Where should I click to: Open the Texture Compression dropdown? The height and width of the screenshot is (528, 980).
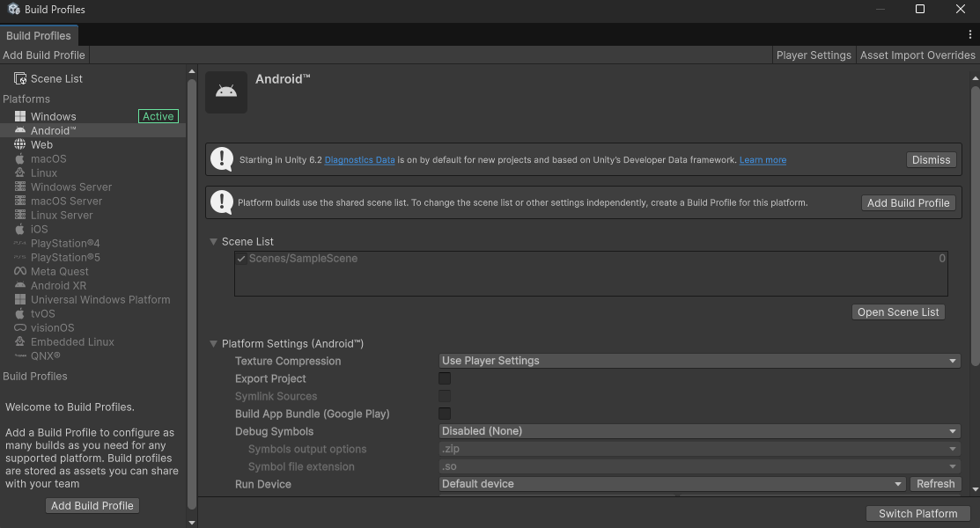(699, 361)
